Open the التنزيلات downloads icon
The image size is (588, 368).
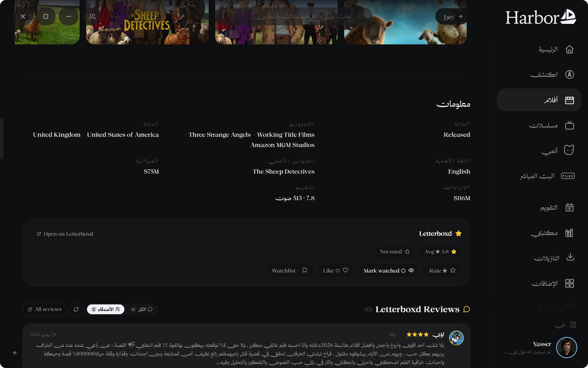pyautogui.click(x=570, y=258)
